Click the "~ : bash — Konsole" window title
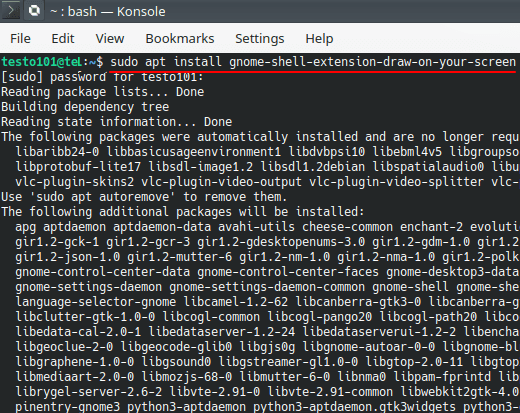Viewport: 520px width, 413px height. 108,12
